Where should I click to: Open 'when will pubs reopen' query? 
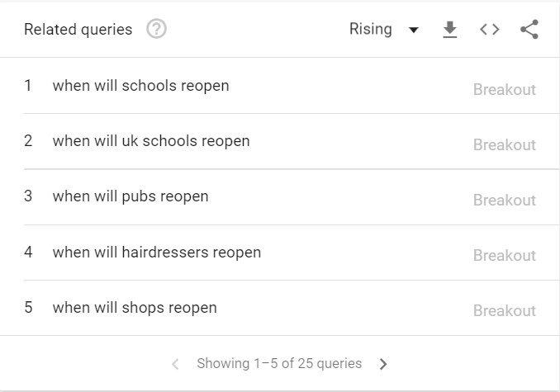click(x=131, y=196)
